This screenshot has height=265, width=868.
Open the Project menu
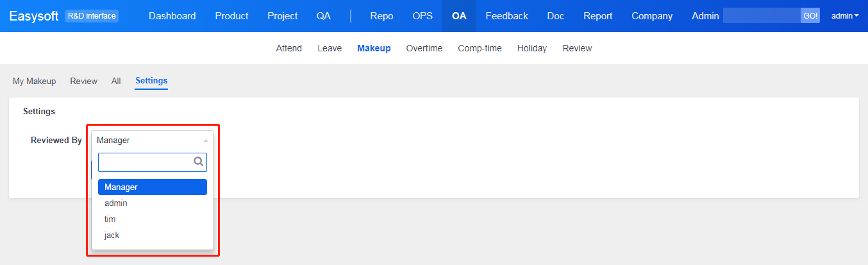pyautogui.click(x=283, y=16)
